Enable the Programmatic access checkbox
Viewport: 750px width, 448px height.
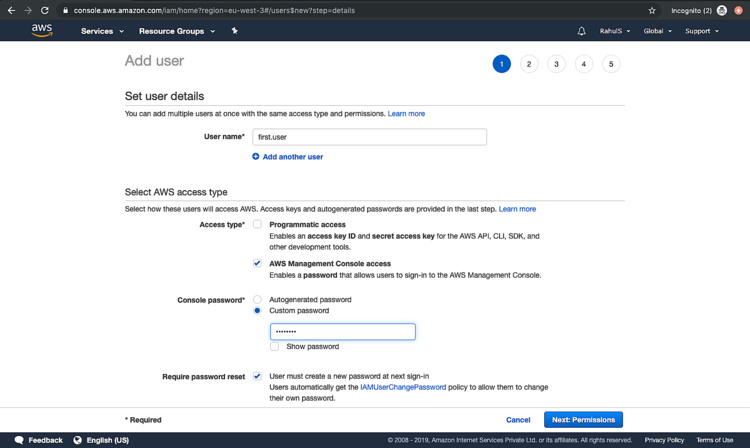coord(257,225)
